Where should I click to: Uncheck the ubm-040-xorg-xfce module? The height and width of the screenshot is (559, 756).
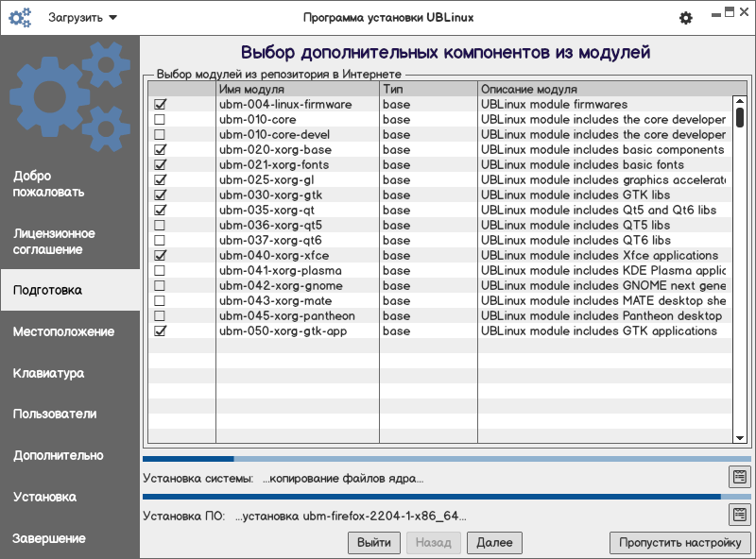pyautogui.click(x=160, y=256)
